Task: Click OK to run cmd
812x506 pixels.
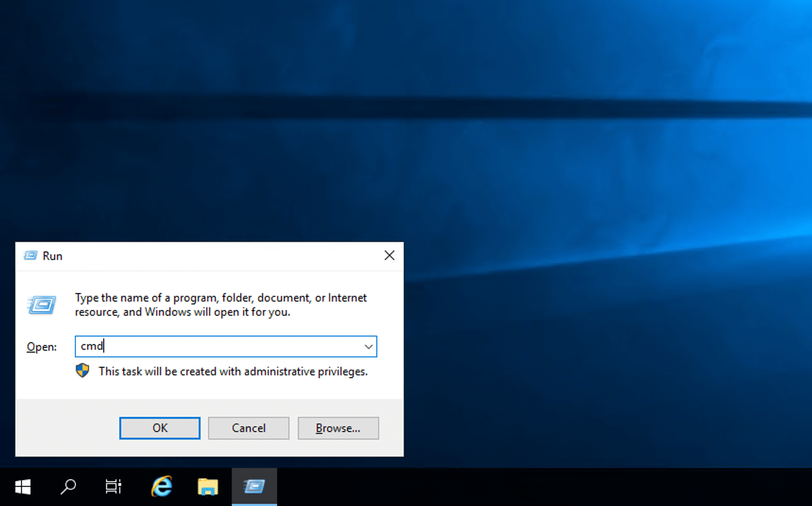Action: 160,428
